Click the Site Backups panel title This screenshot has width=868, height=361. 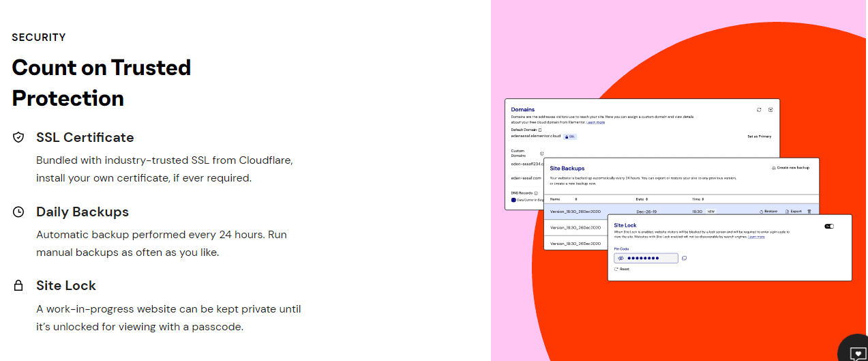(x=567, y=168)
